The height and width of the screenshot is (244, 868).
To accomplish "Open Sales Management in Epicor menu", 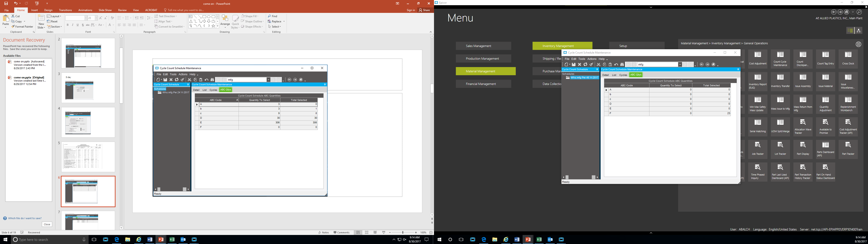I will pyautogui.click(x=484, y=46).
